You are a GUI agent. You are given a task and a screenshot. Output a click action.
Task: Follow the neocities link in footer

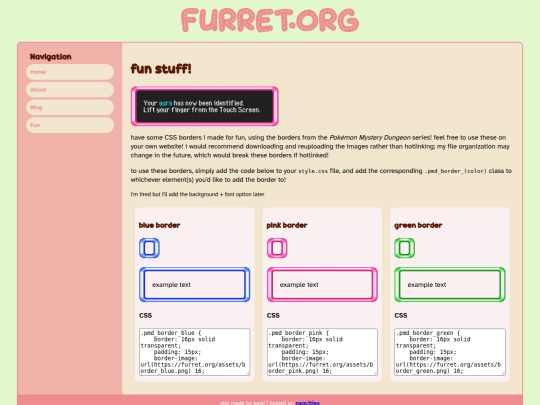point(308,402)
